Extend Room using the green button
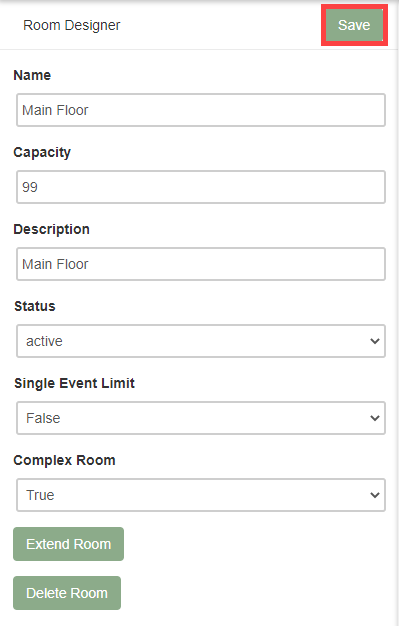The height and width of the screenshot is (626, 399). coord(68,544)
